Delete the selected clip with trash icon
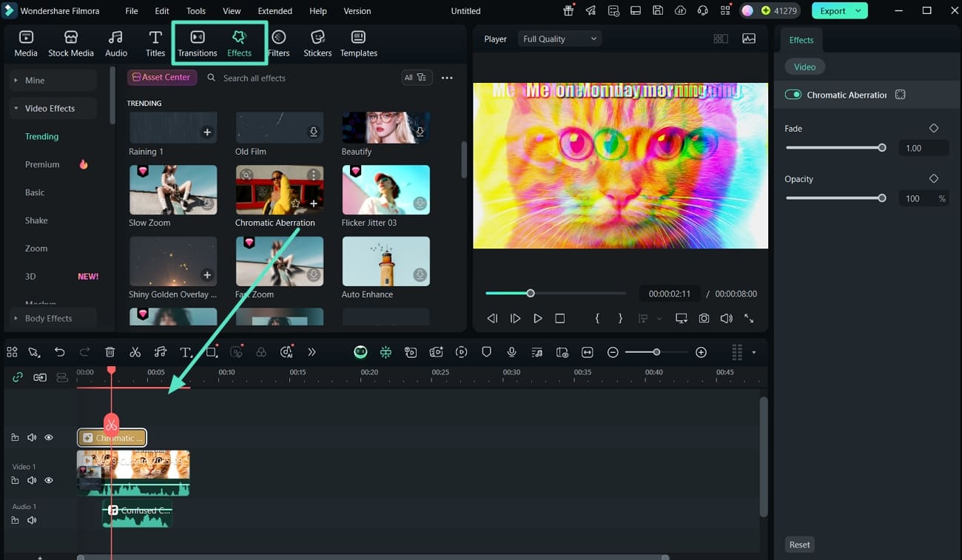This screenshot has height=560, width=962. pos(110,352)
